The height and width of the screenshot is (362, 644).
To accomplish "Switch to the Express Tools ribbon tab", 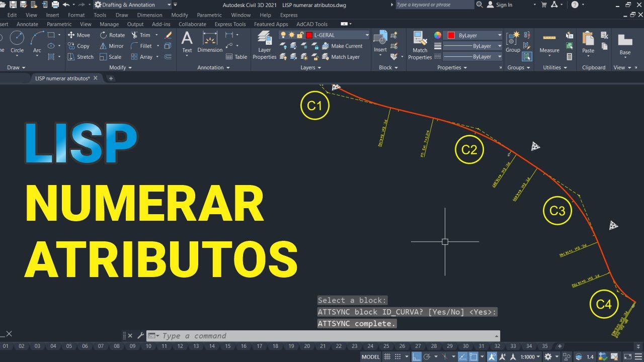I will coord(230,24).
